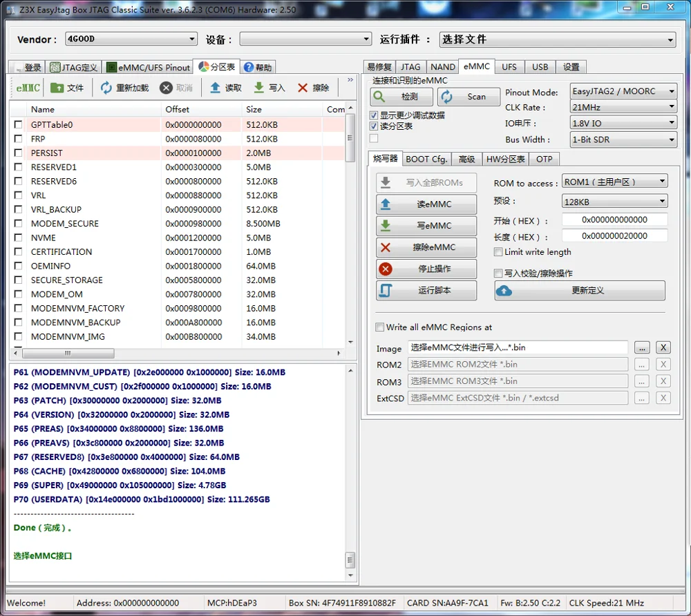Enable Limit write length checkbox
691x616 pixels.
[x=498, y=252]
